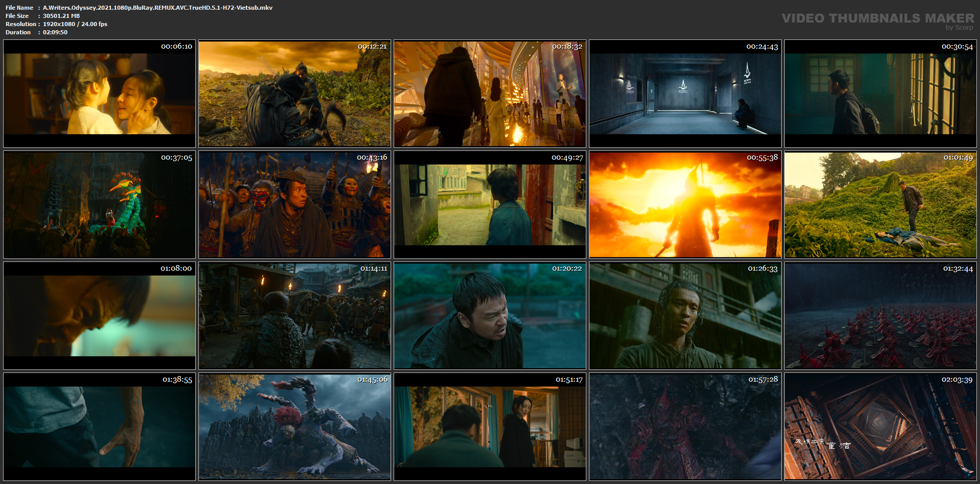
Task: Pick the fiery warrior thumbnail at 00:55:38
Action: click(685, 205)
